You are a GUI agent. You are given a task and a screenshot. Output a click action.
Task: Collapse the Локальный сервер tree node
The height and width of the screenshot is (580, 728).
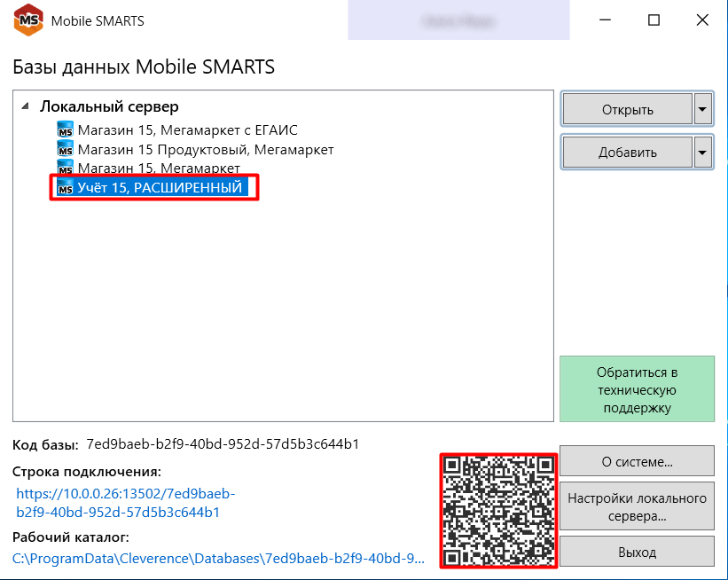(x=26, y=106)
